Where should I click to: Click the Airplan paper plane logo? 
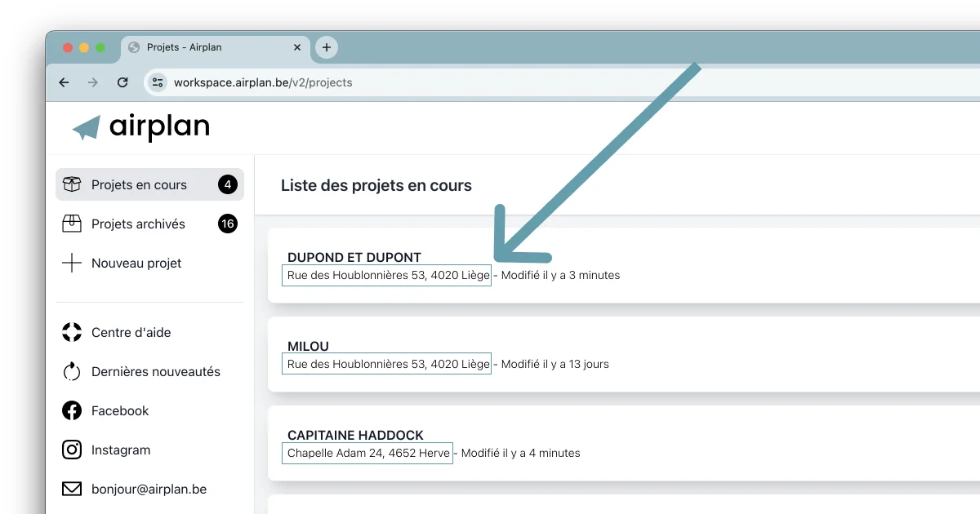[86, 128]
